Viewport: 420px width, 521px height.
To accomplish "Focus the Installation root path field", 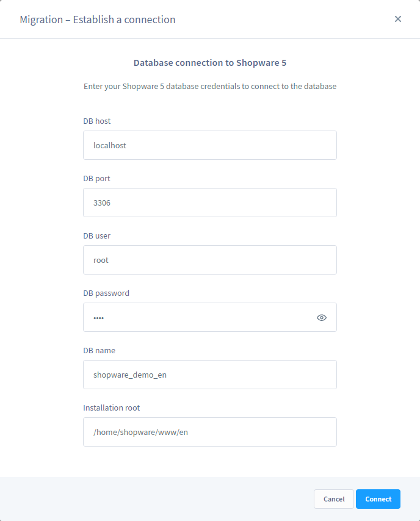I will coord(210,432).
